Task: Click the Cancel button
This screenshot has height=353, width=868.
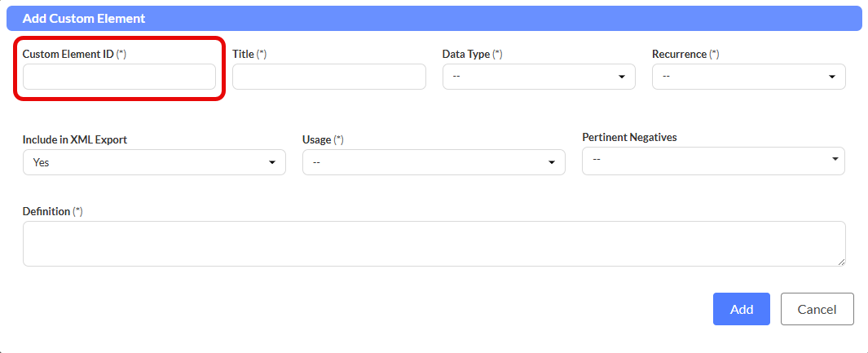Action: tap(817, 309)
